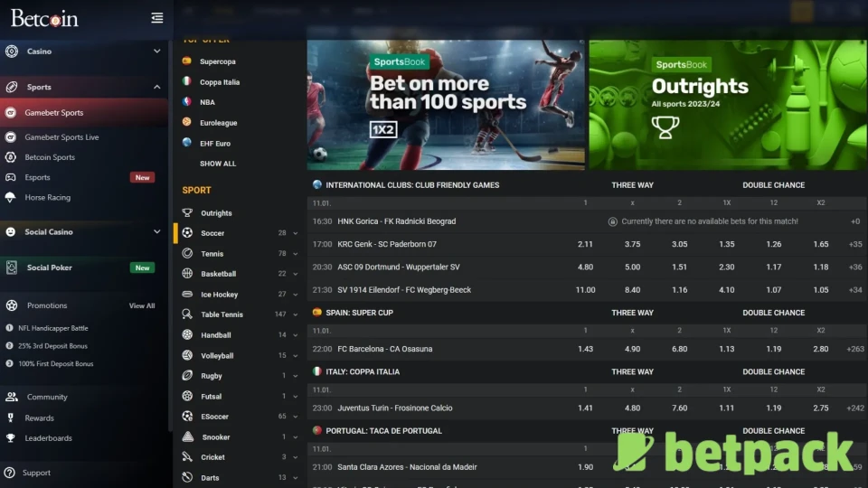Select 2.11 home odds for KRC Genk
868x488 pixels.
tap(585, 244)
